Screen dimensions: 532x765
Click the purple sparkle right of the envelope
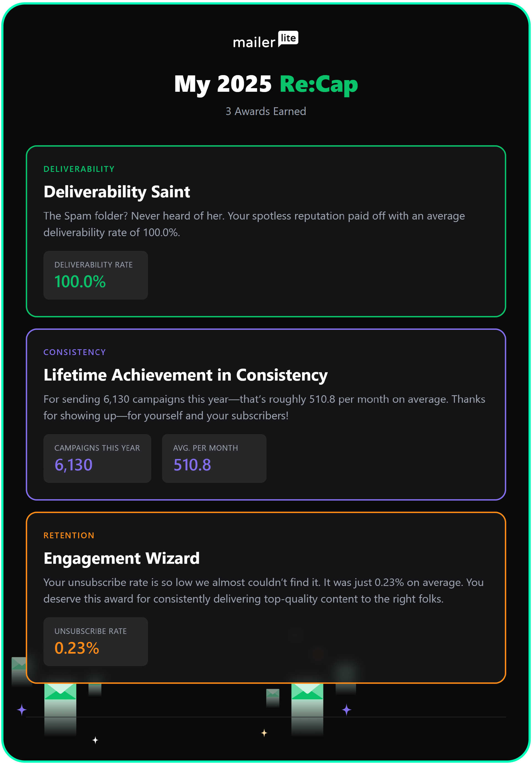pyautogui.click(x=346, y=710)
